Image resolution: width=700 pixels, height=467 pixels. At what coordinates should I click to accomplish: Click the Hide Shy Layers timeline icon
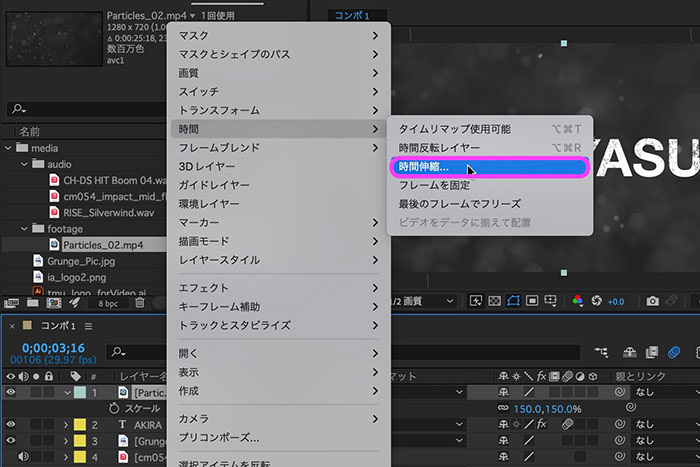pos(629,352)
